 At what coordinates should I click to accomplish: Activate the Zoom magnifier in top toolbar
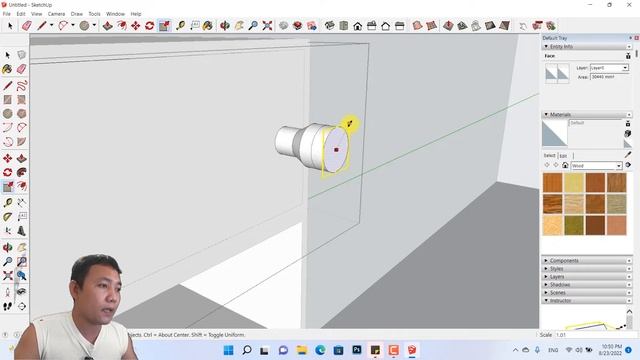[x=253, y=26]
